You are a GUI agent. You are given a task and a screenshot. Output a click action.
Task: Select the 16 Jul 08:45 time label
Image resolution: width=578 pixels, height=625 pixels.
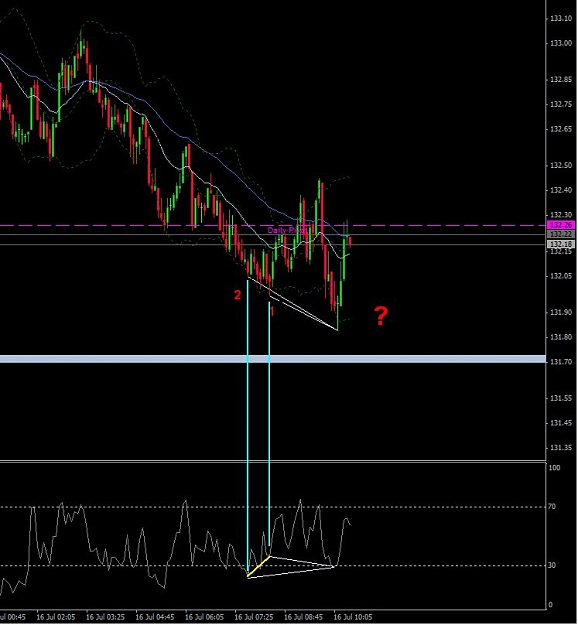(x=303, y=617)
